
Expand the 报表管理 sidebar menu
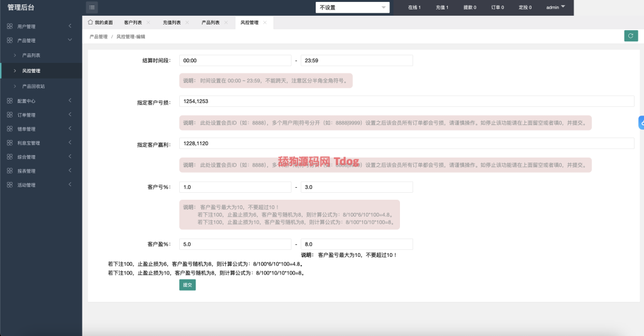click(70, 171)
